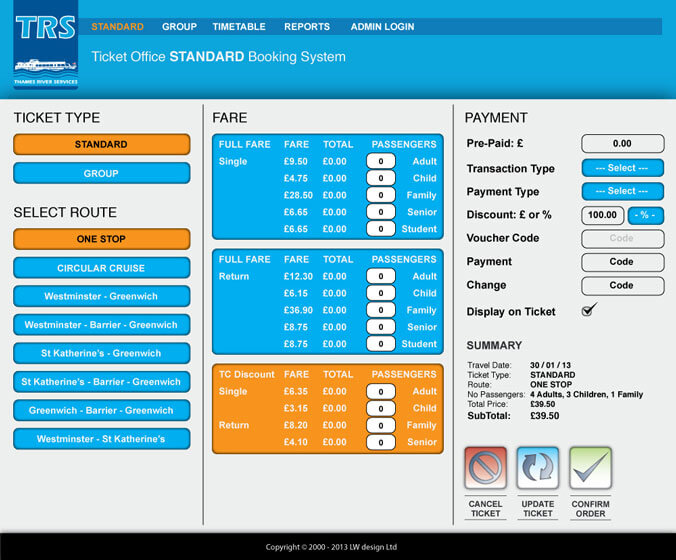Click the Discount amount field showing 100.00
This screenshot has height=560, width=676.
point(602,215)
